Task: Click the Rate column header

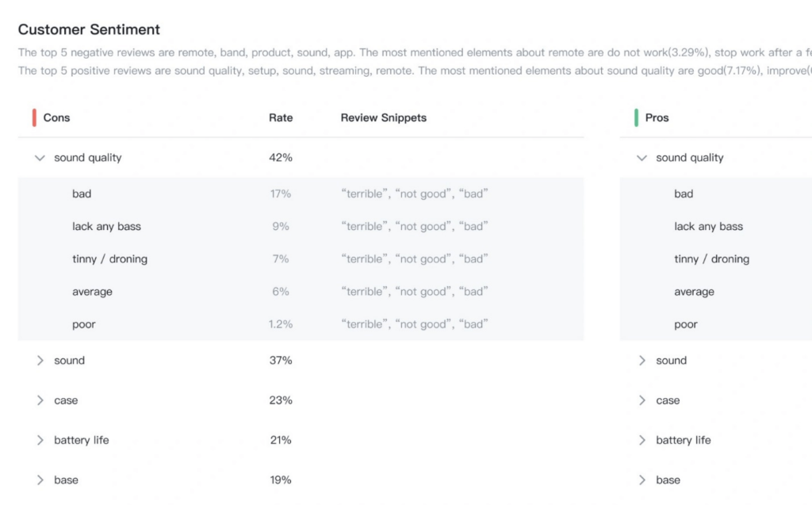Action: click(281, 117)
